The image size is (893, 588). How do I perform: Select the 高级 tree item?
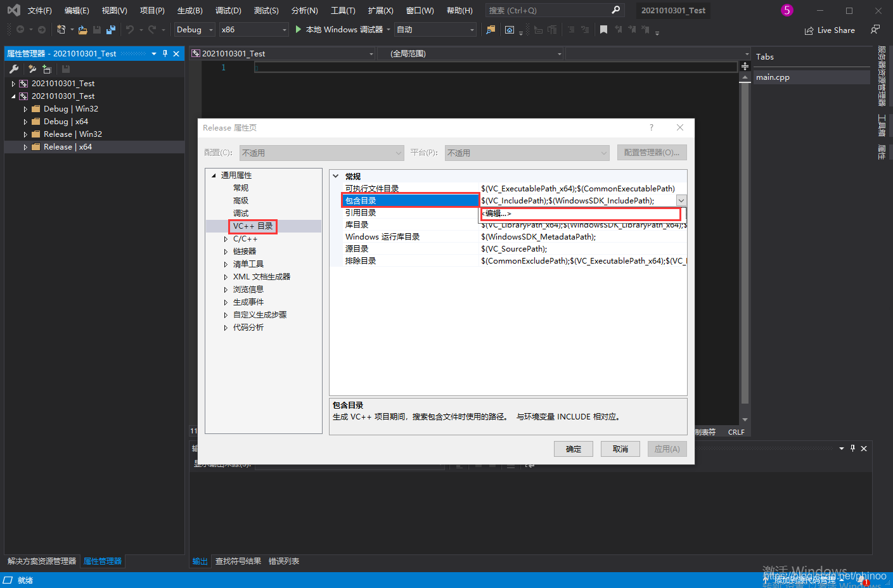coord(241,201)
